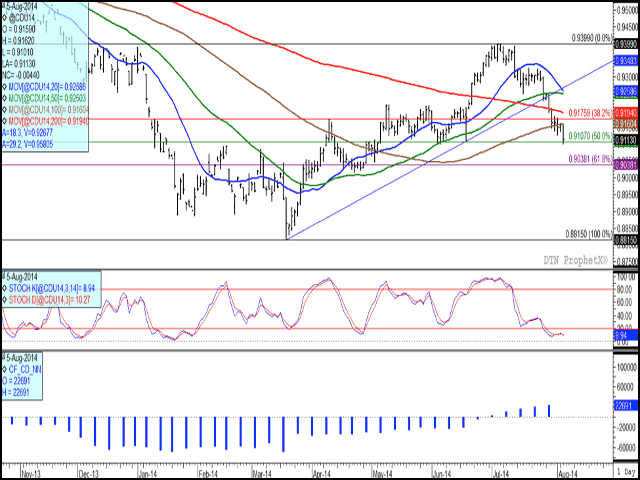Click the black 0.93990 price axis tag
Screen dimensions: 640x480
point(626,43)
